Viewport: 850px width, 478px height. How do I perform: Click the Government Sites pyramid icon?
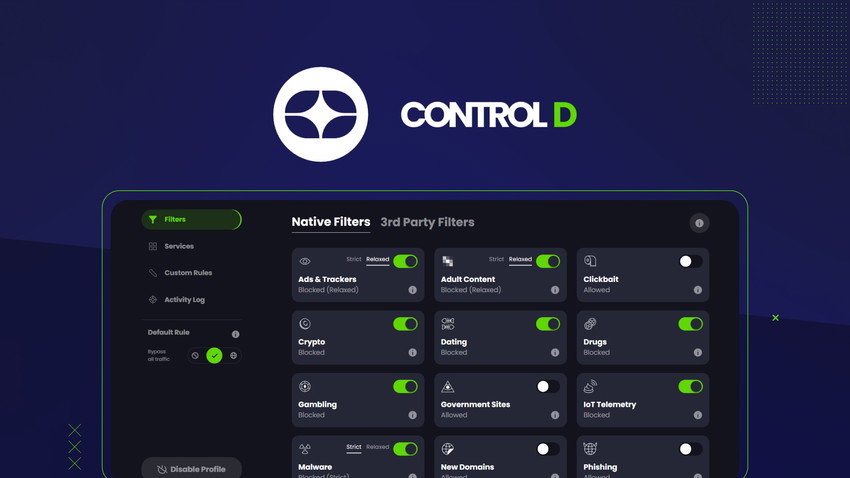447,386
